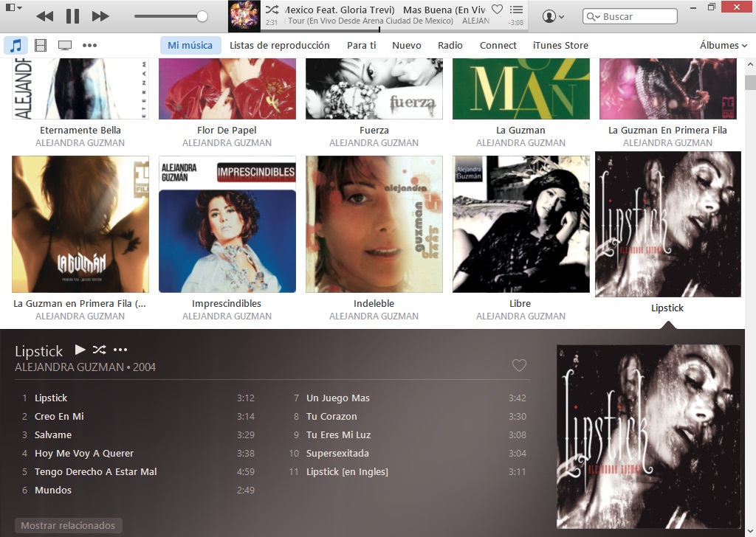
Task: Select track Tu Corazon
Action: (x=409, y=416)
